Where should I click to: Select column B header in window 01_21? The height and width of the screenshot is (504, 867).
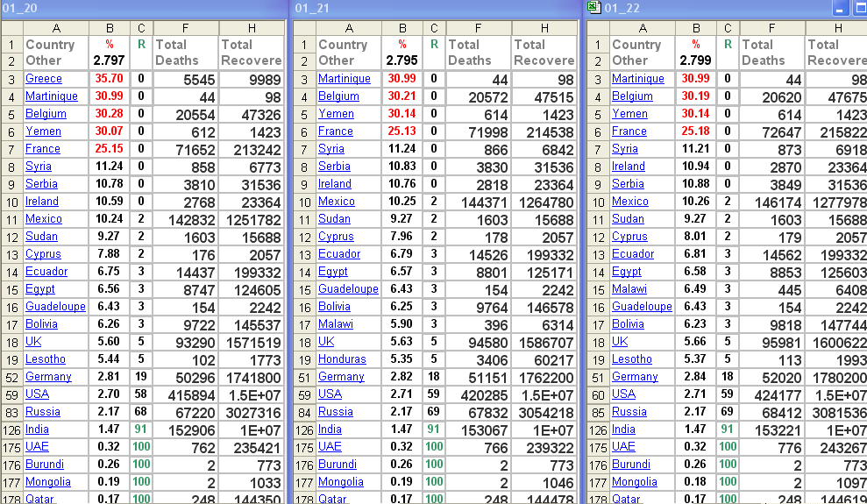coord(402,28)
